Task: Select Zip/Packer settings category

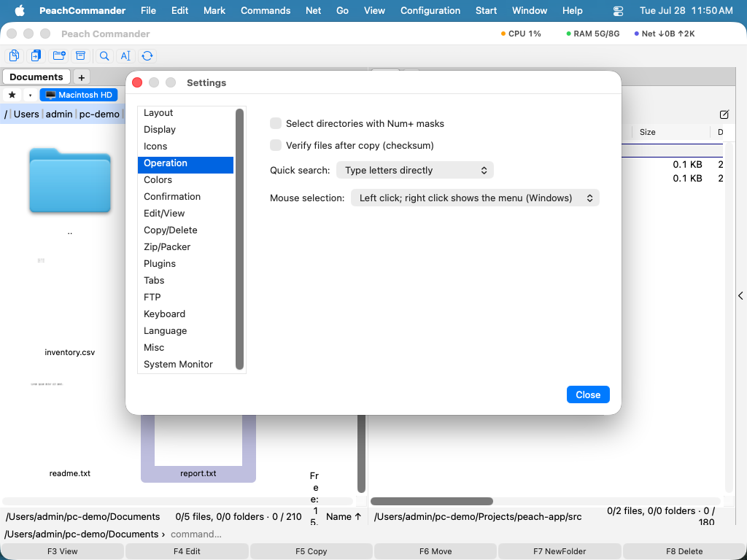Action: click(x=185, y=246)
